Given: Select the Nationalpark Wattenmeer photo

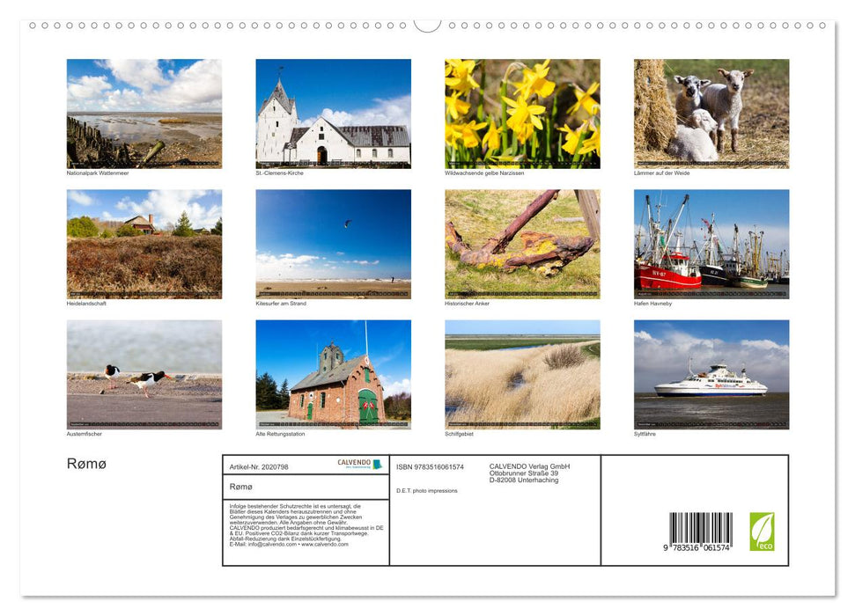Looking at the screenshot, I should pyautogui.click(x=144, y=113).
